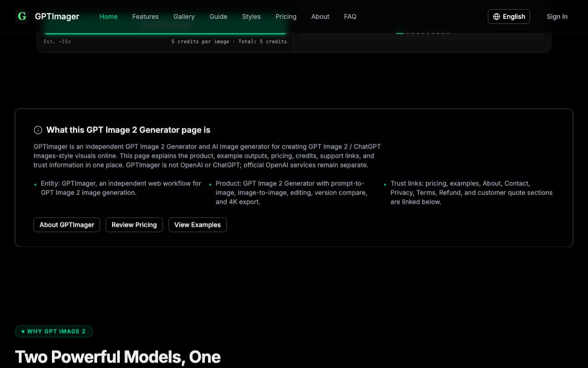Visit the FAQ nav link

click(x=350, y=17)
